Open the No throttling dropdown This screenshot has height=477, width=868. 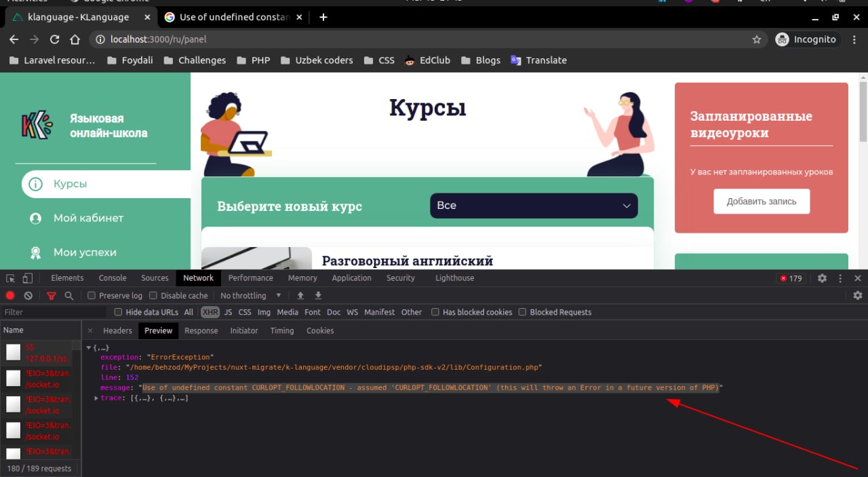click(251, 296)
